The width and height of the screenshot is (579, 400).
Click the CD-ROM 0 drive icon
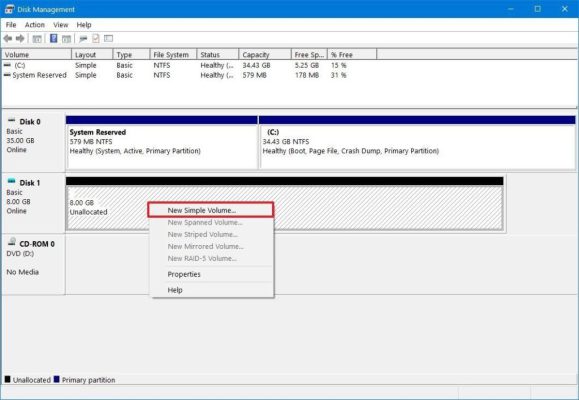tap(12, 242)
